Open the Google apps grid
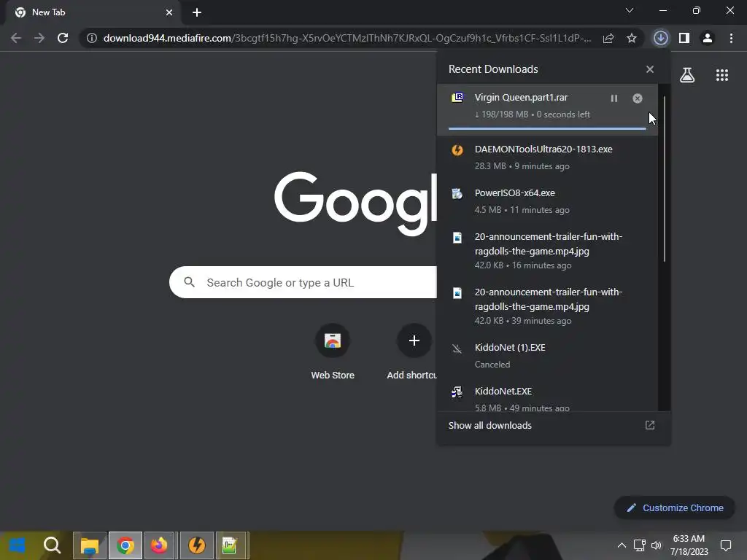This screenshot has width=747, height=560. (722, 75)
